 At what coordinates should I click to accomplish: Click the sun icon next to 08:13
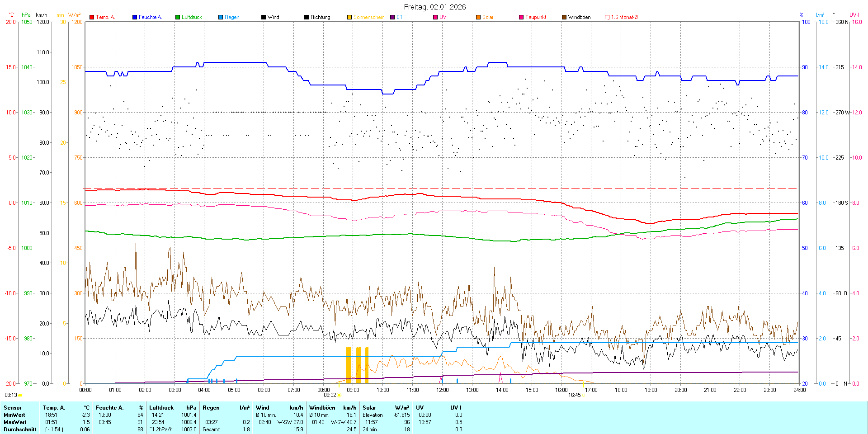click(20, 395)
